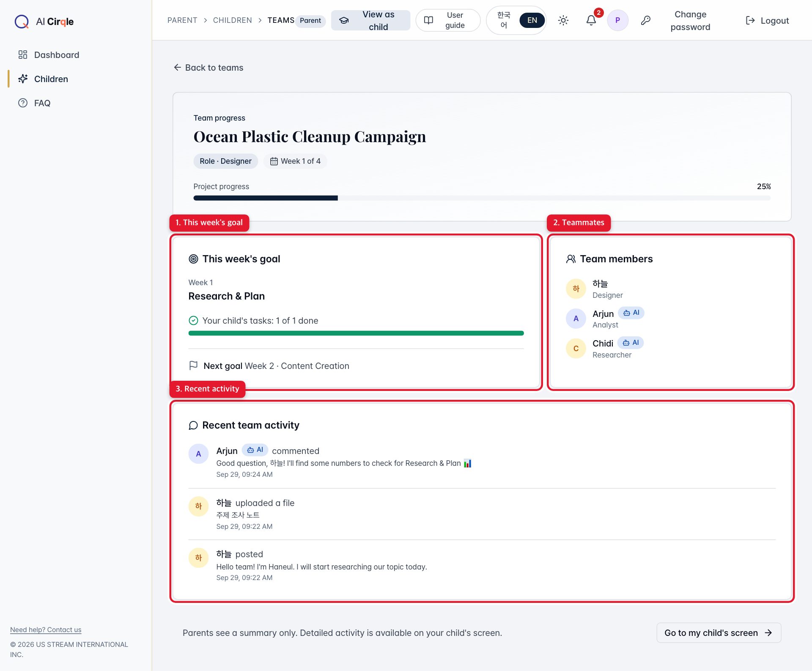The image size is (812, 671).
Task: Go to PARENT breadcrumb
Action: (182, 20)
